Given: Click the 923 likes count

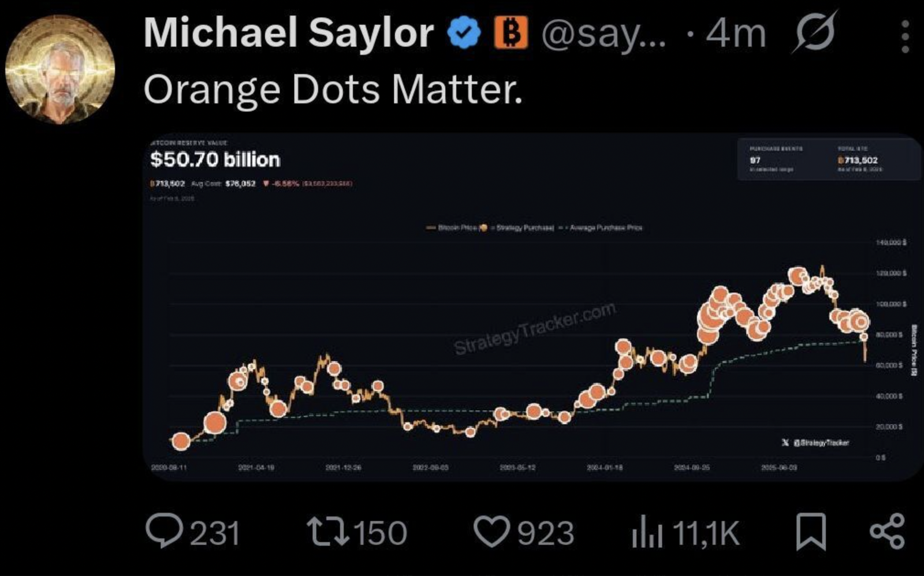Looking at the screenshot, I should click(545, 533).
